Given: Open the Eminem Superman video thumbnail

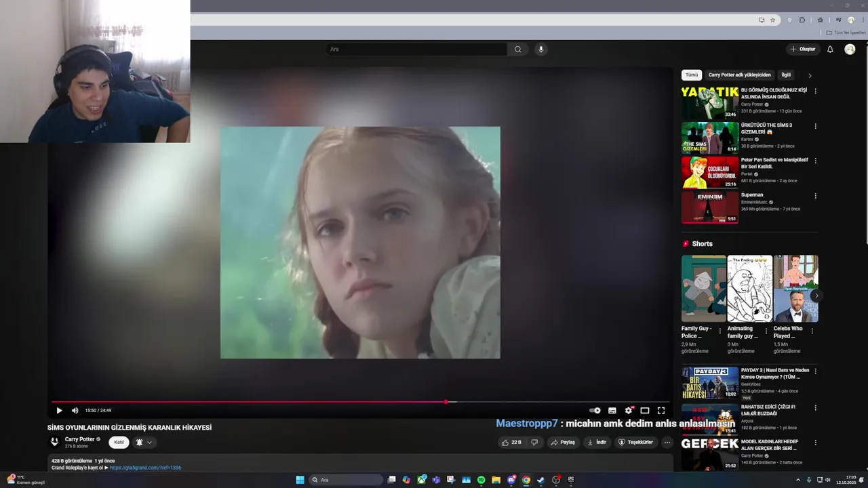Looking at the screenshot, I should click(710, 207).
